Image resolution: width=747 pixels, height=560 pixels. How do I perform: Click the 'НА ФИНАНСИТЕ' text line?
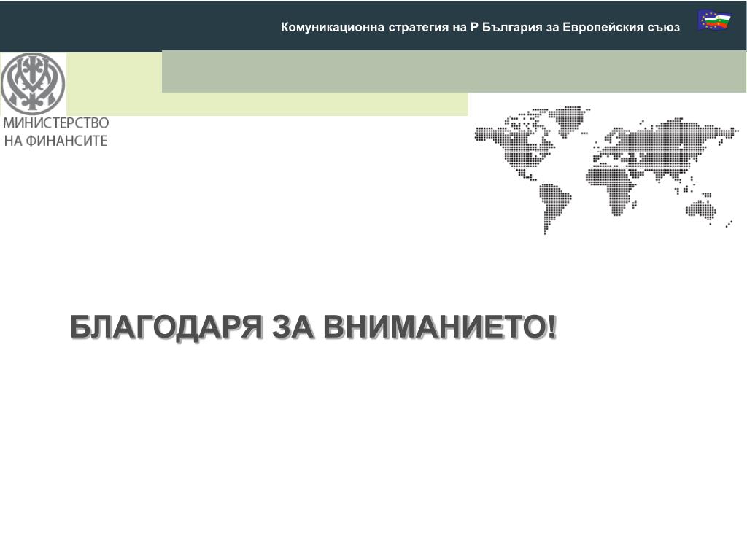(55, 141)
